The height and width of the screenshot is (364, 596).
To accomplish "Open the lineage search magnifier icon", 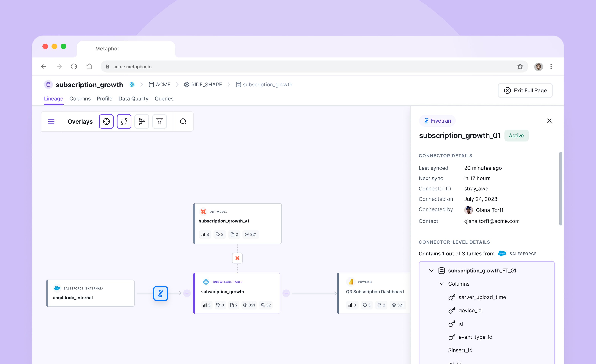I will click(183, 121).
